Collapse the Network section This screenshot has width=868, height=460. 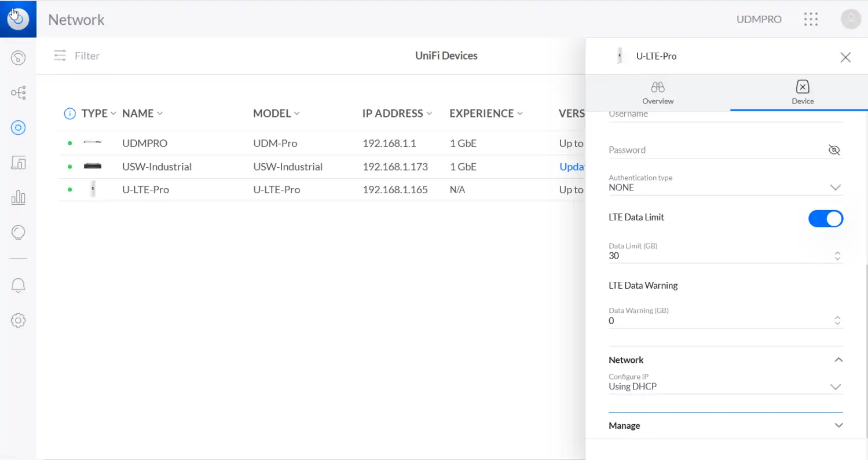click(838, 360)
